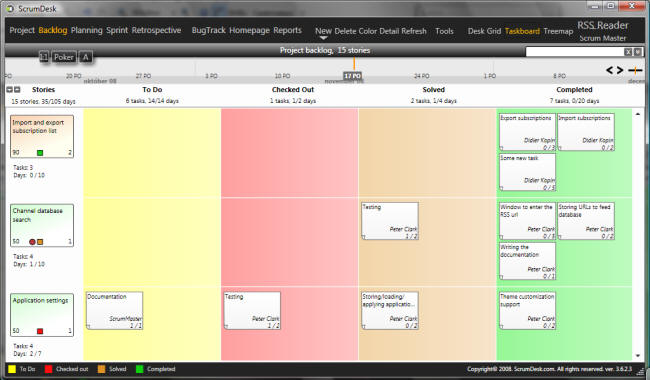Select the Storing URLs to feed database task
Screen dimensions: 650x380
point(586,221)
